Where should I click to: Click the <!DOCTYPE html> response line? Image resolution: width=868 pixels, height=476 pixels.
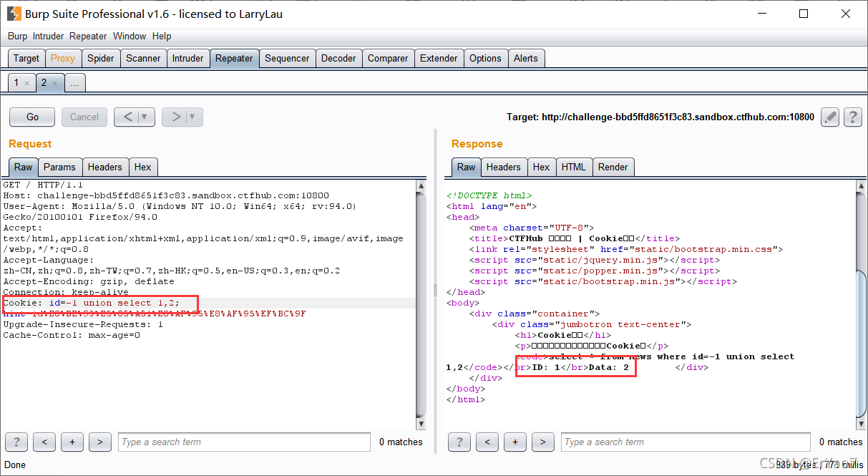click(x=489, y=195)
